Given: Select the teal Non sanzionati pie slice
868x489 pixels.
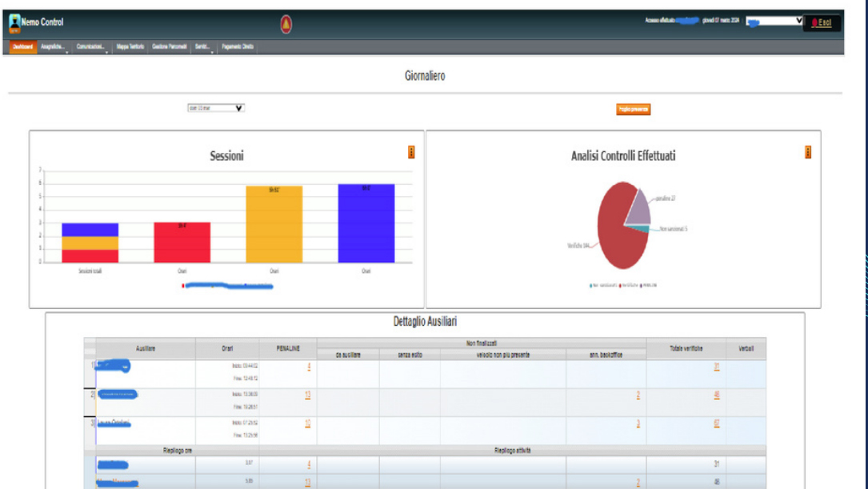Looking at the screenshot, I should [x=640, y=229].
